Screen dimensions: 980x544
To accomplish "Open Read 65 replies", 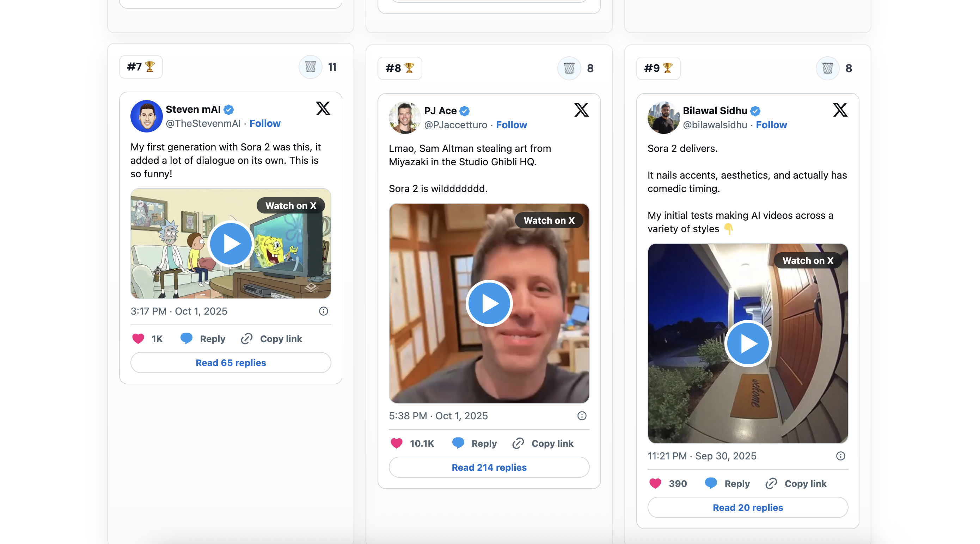I will (231, 363).
